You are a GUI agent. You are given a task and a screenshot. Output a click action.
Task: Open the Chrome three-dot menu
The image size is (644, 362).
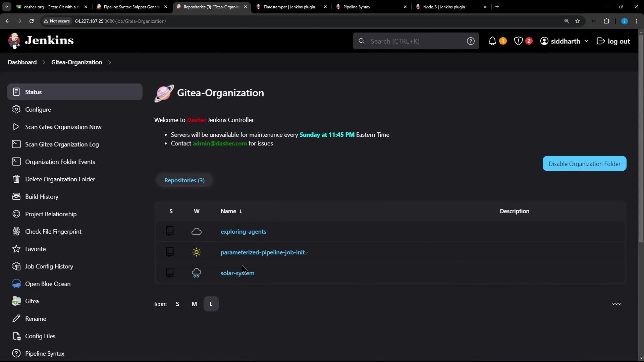pyautogui.click(x=637, y=21)
